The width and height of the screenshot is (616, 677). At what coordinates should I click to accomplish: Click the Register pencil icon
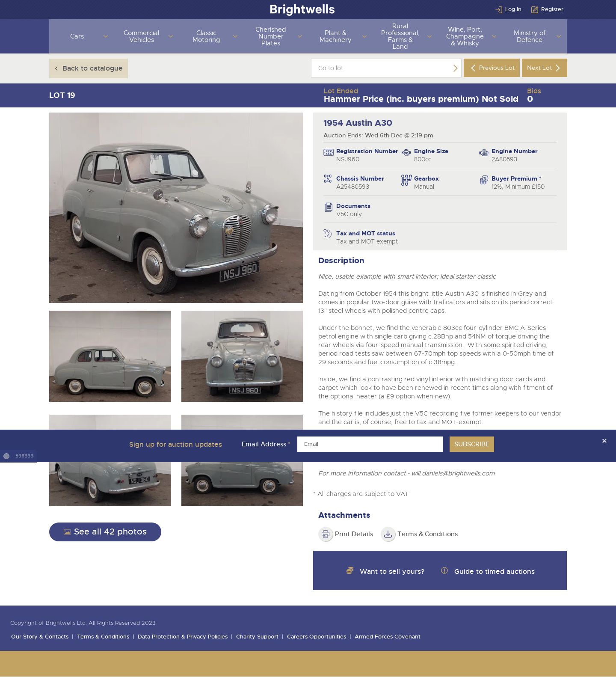point(535,9)
